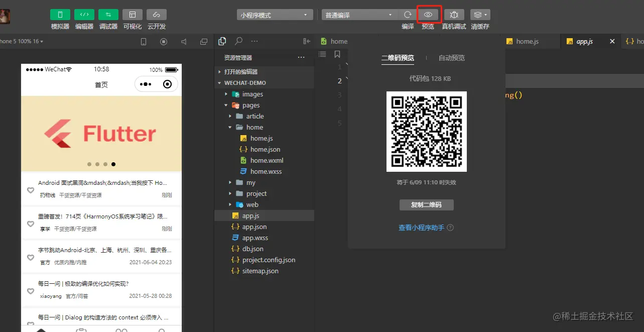The image size is (644, 332).
Task: Start 真机调试 with the bug icon
Action: coord(454,15)
